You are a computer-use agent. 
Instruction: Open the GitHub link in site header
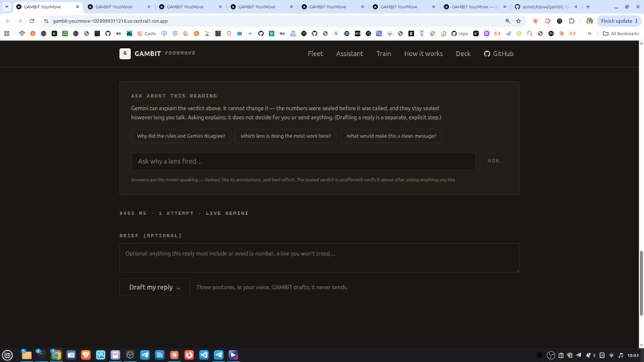tap(499, 54)
